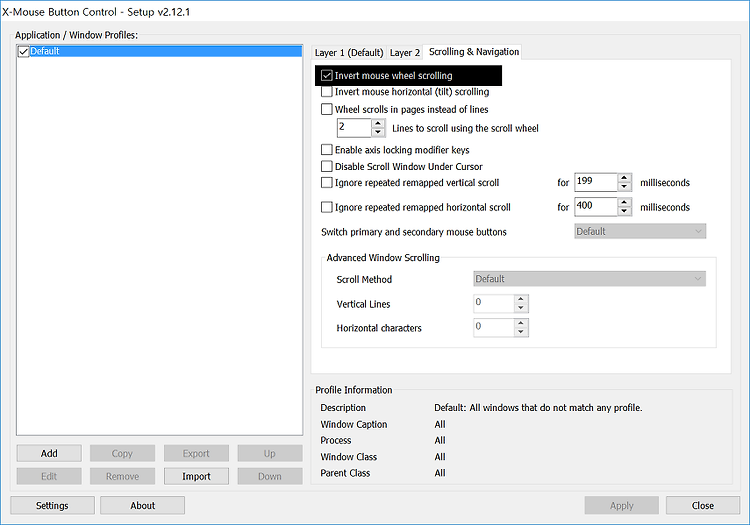Increase Vertical Lines spinner value

(x=521, y=299)
